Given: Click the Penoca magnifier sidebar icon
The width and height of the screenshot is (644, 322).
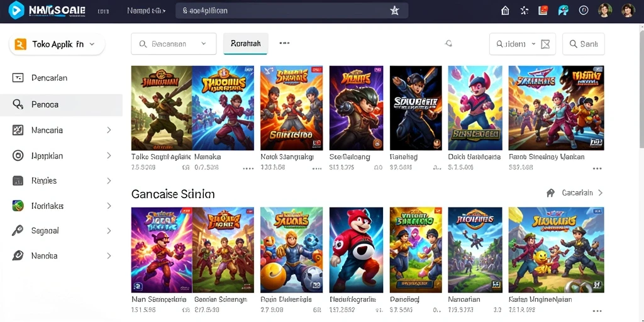Looking at the screenshot, I should (x=18, y=104).
